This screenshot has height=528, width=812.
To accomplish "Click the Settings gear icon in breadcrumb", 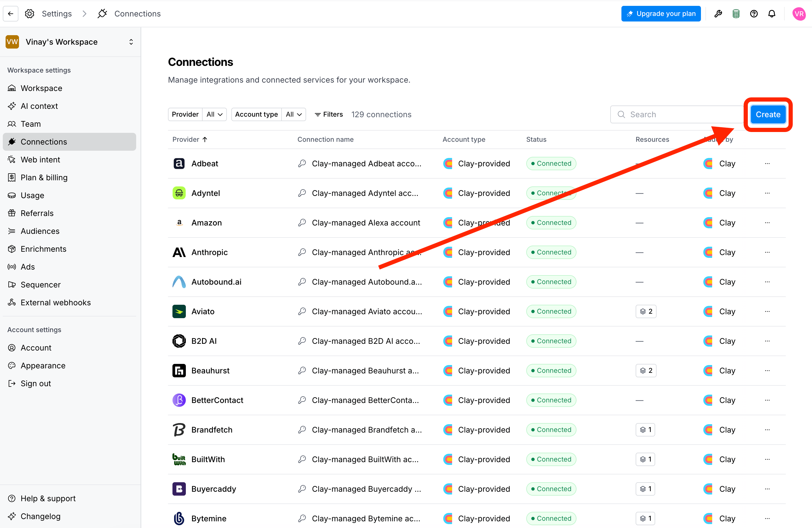I will (x=30, y=14).
